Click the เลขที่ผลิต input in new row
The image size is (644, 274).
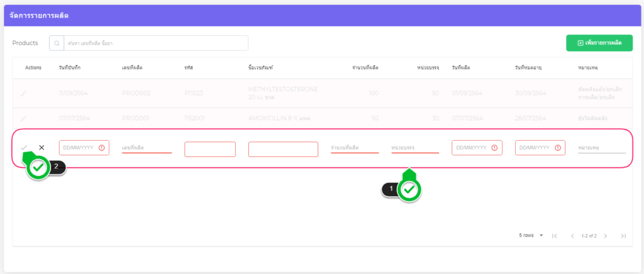click(147, 148)
